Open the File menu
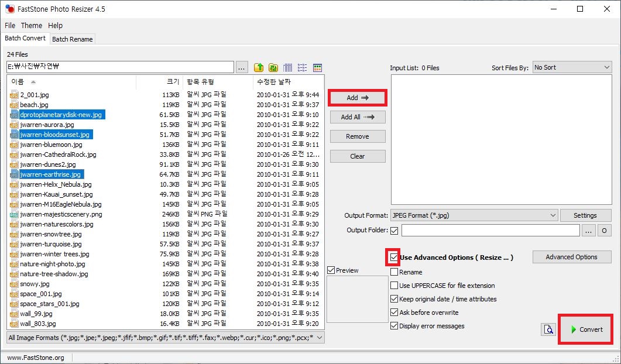The height and width of the screenshot is (364, 621). 10,25
